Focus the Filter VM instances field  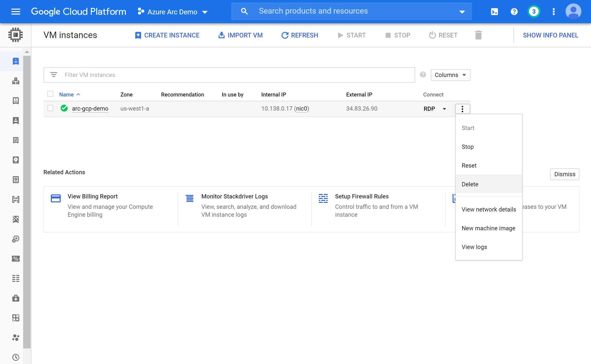(229, 75)
